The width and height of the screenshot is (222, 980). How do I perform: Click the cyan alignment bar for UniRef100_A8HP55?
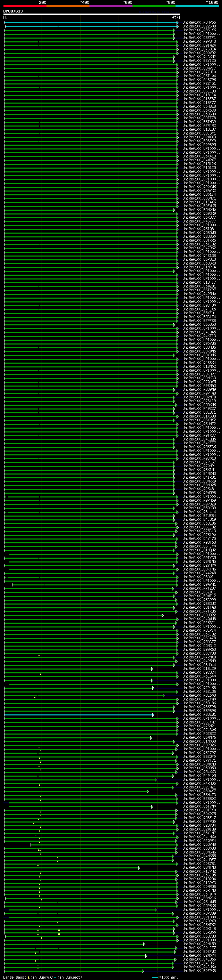point(91,23)
